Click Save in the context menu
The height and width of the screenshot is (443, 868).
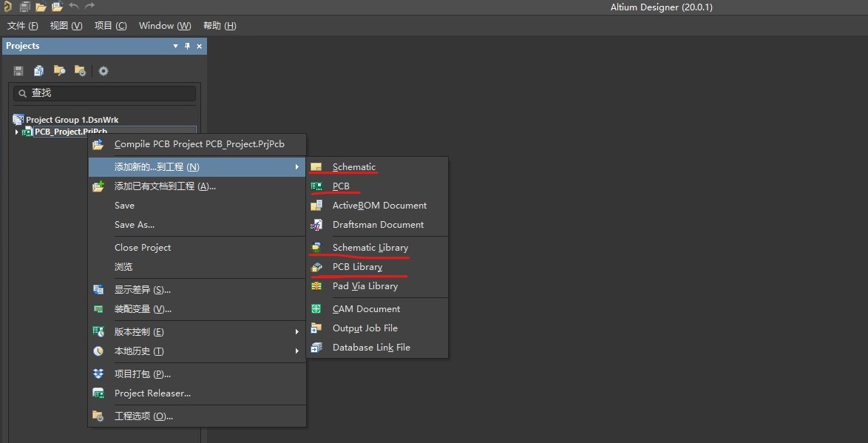coord(197,206)
